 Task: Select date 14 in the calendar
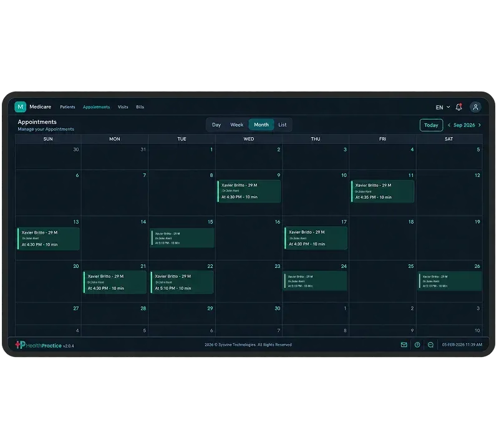[x=143, y=222]
